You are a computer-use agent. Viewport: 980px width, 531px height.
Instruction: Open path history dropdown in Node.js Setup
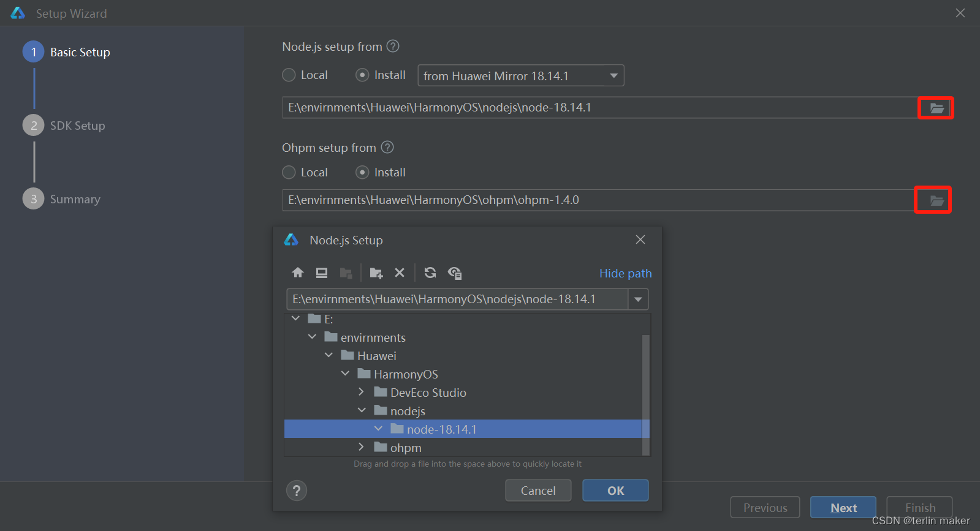click(x=638, y=299)
